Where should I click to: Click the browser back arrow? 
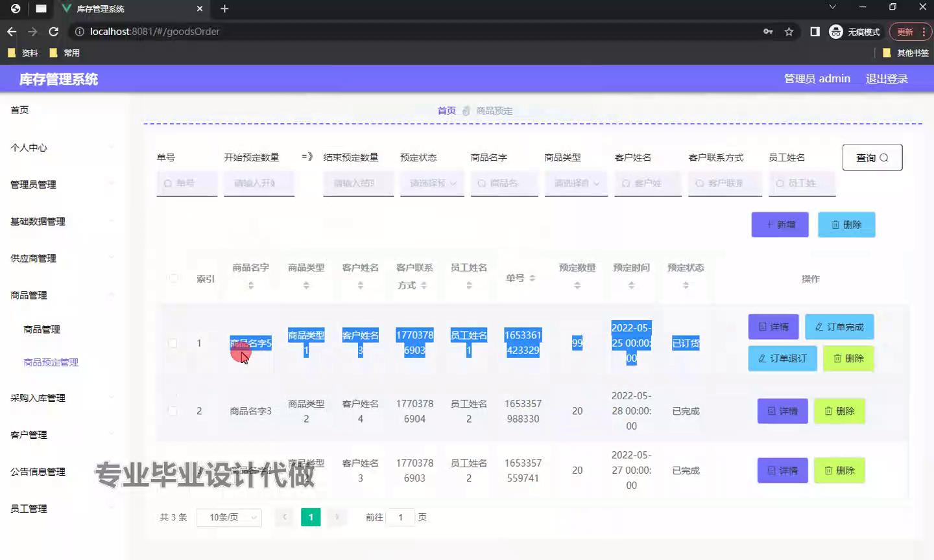pyautogui.click(x=12, y=32)
